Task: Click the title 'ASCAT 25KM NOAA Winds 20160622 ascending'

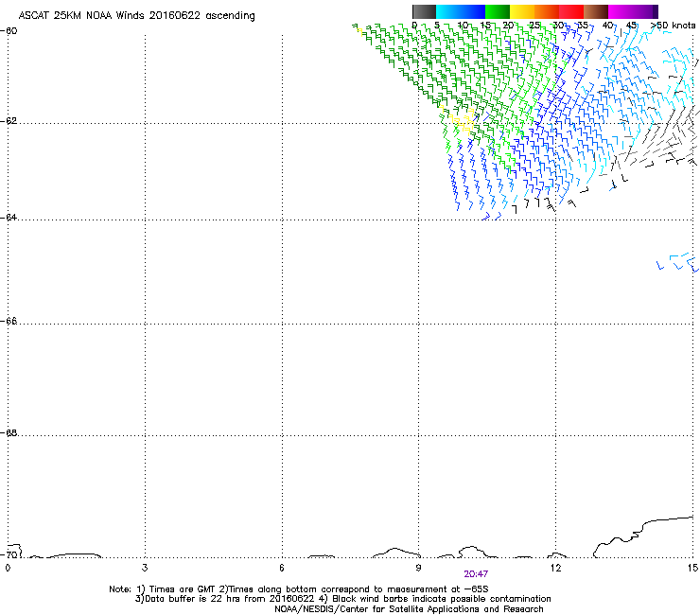Action: [x=136, y=16]
